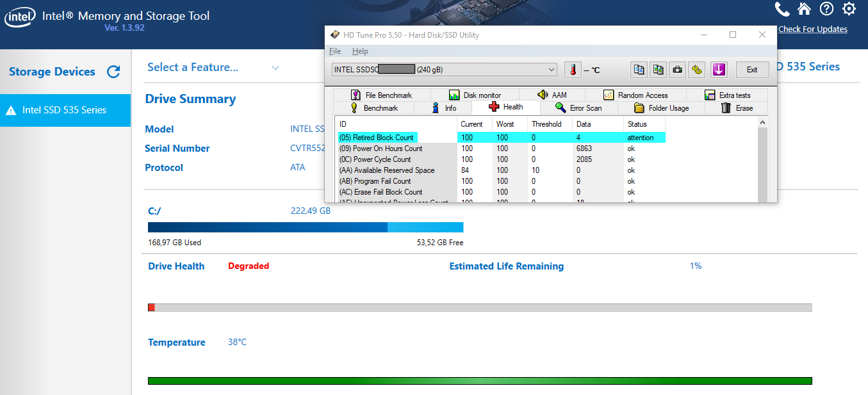This screenshot has width=868, height=395.
Task: Click the Check For Updates link
Action: click(812, 29)
